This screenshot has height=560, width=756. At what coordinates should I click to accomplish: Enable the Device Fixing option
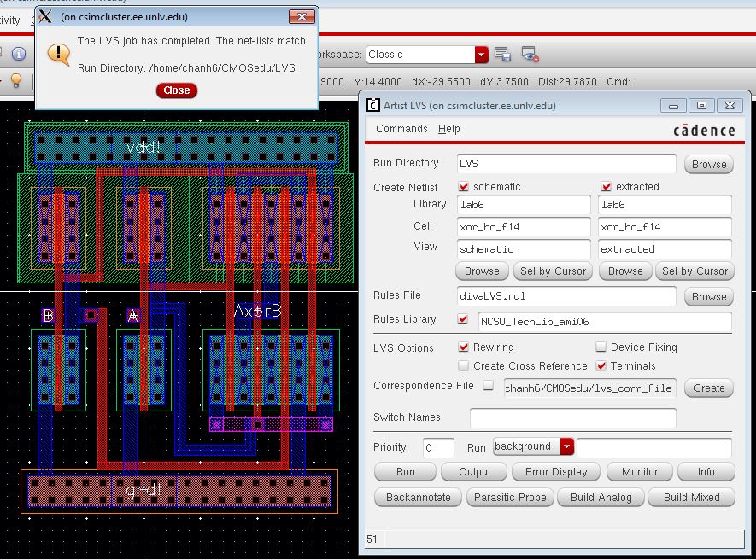point(601,347)
